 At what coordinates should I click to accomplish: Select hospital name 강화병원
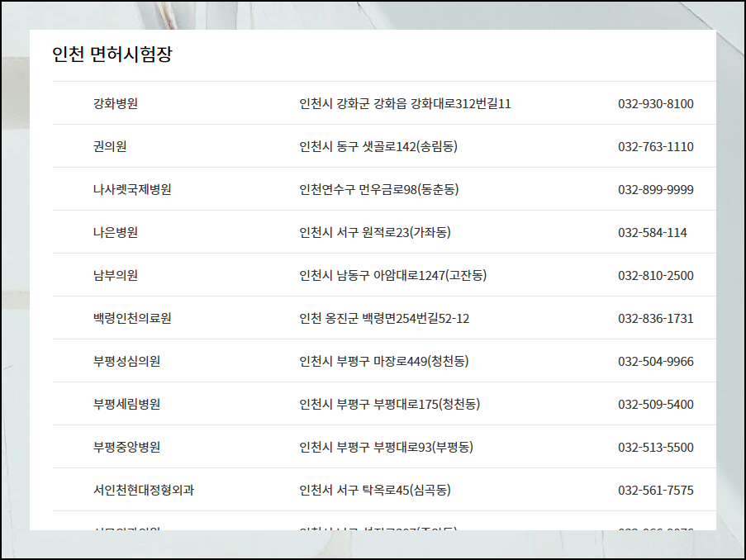(x=116, y=103)
